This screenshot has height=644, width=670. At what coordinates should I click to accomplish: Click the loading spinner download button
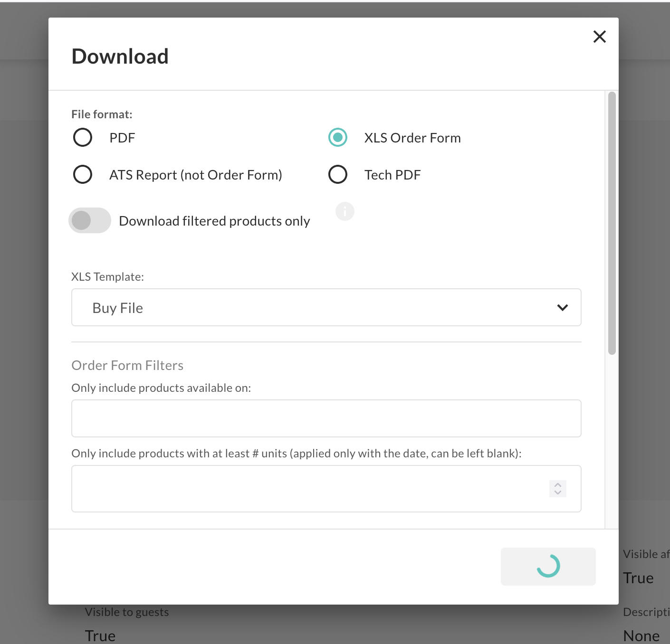tap(548, 566)
